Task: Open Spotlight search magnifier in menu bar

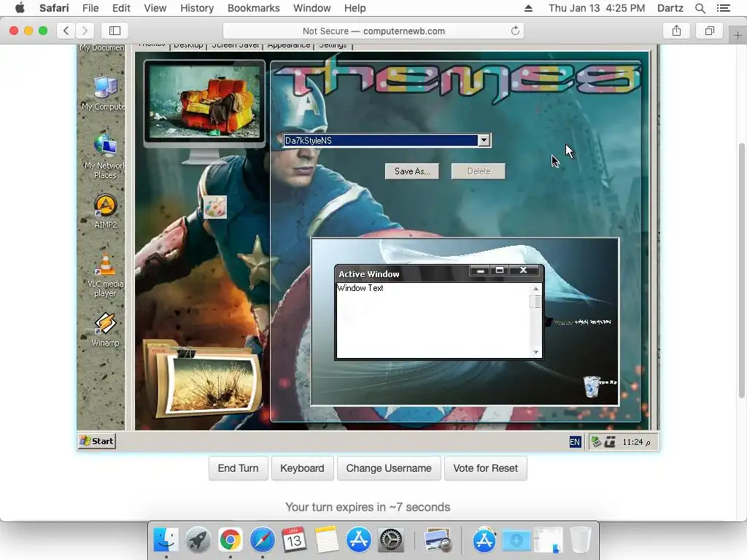Action: 700,8
